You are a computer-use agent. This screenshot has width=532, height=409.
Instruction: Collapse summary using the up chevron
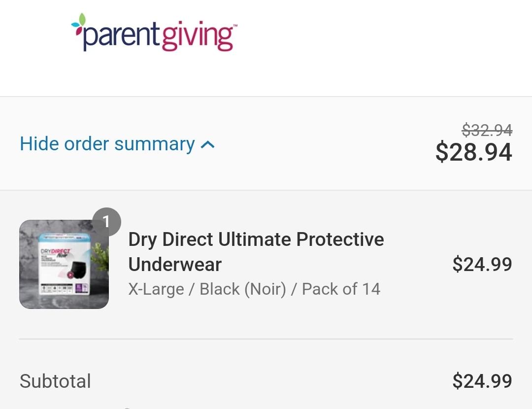[x=208, y=145]
